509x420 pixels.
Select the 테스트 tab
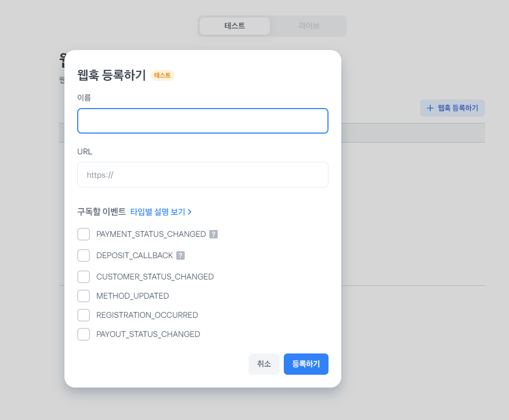click(234, 26)
